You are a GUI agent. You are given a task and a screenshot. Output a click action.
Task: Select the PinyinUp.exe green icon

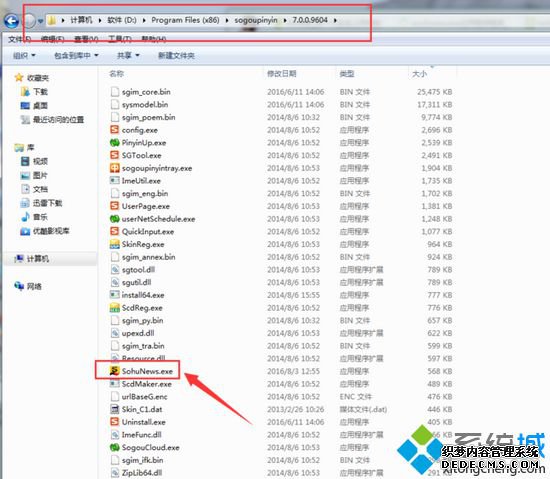115,143
